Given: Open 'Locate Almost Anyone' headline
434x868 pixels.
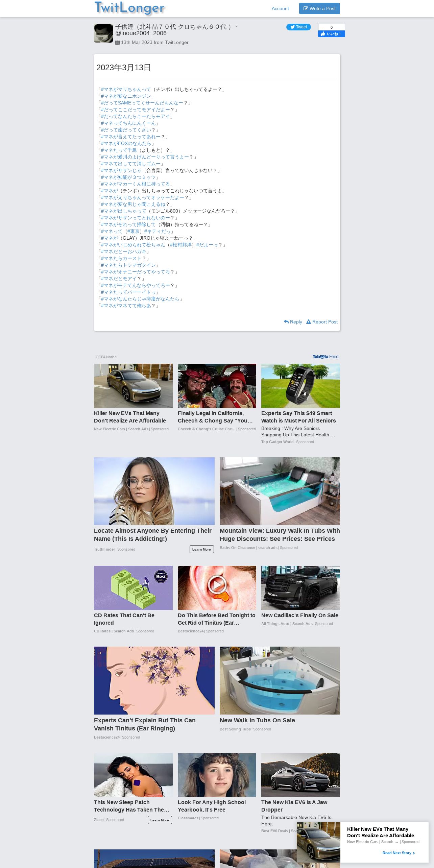Looking at the screenshot, I should click(x=153, y=535).
